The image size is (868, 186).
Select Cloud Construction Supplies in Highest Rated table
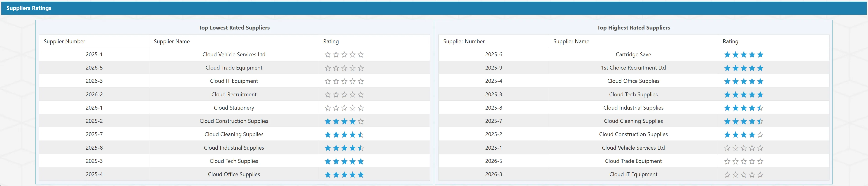tap(633, 134)
